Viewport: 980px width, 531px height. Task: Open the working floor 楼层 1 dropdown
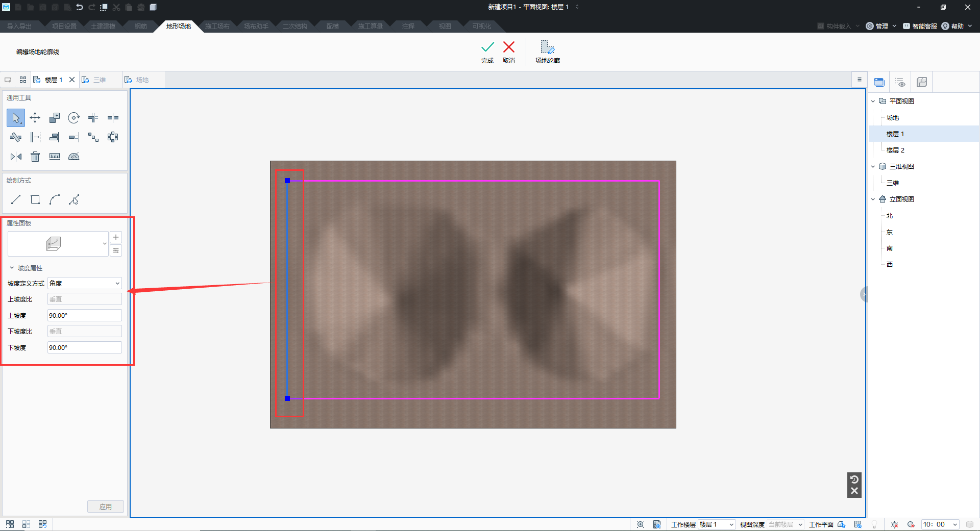[717, 524]
